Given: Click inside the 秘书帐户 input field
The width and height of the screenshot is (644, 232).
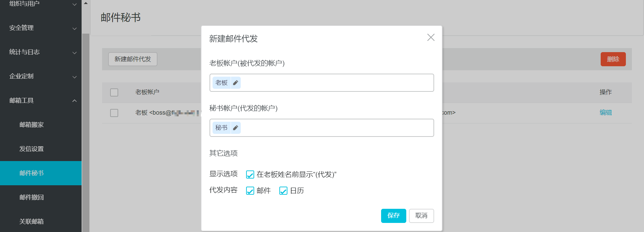Looking at the screenshot, I should point(336,128).
